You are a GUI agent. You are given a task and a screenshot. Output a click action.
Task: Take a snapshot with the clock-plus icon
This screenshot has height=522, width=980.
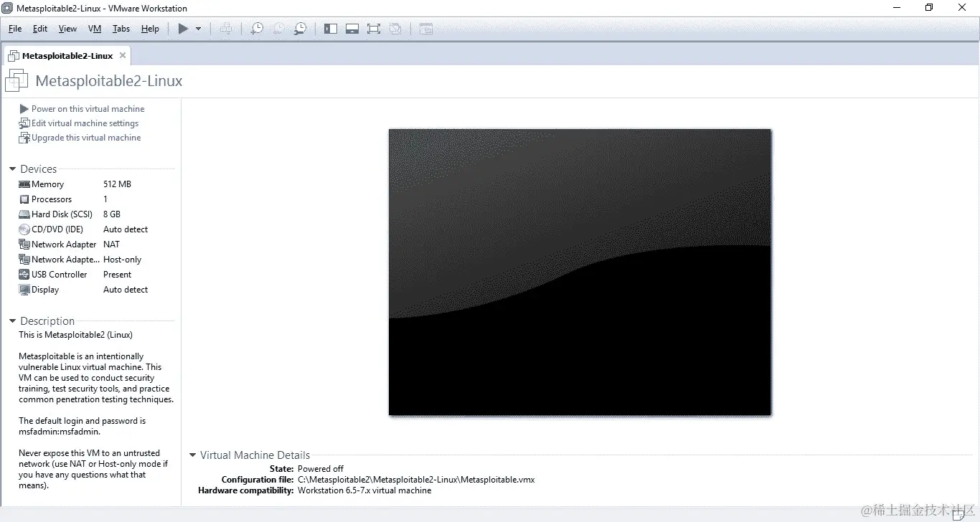click(256, 29)
